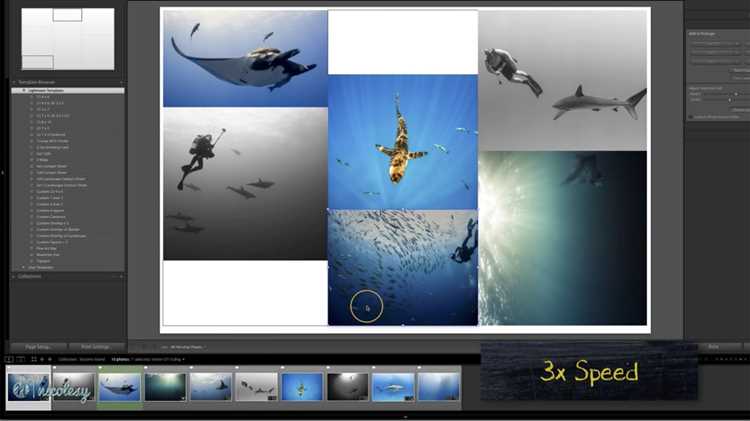Click the school of fish photo cell
750x421 pixels.
(x=403, y=267)
